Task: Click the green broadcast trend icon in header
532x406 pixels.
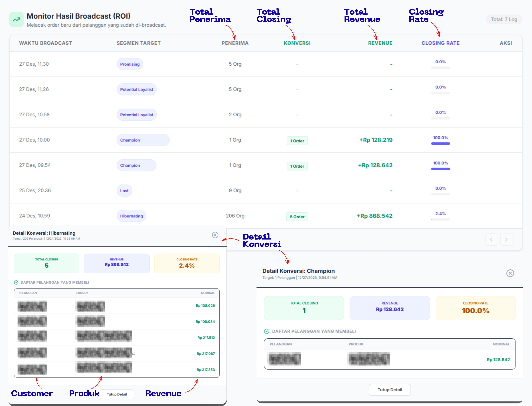Action: [16, 19]
